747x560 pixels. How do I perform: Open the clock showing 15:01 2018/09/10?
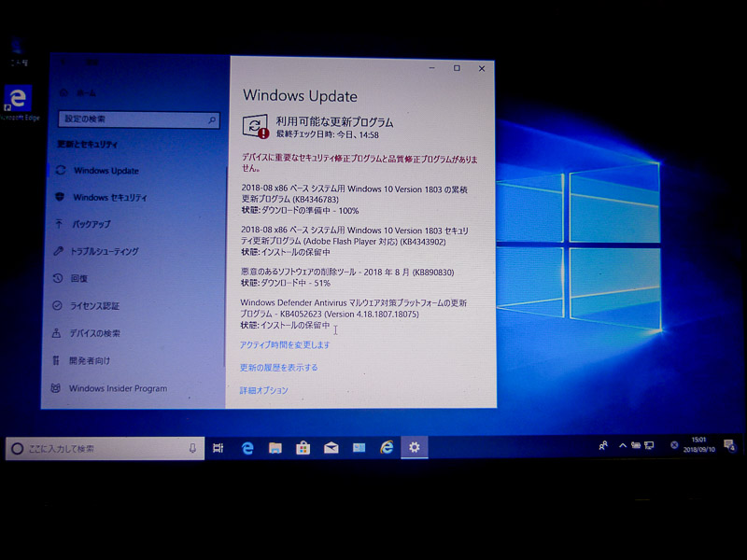pyautogui.click(x=698, y=445)
